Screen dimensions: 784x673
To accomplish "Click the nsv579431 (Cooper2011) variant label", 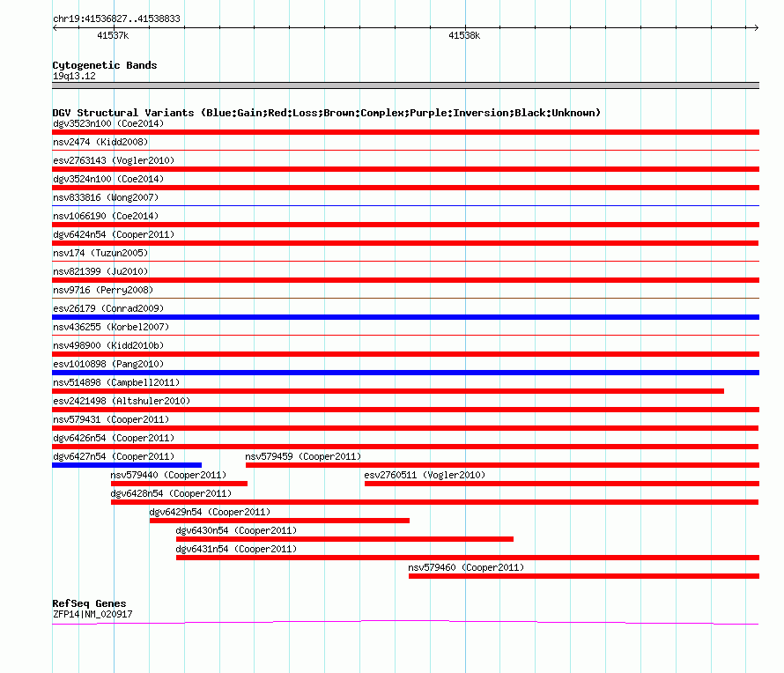I will pyautogui.click(x=111, y=419).
